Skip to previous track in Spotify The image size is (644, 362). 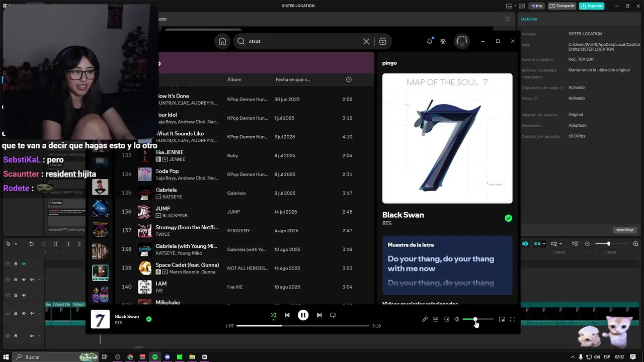click(x=287, y=315)
